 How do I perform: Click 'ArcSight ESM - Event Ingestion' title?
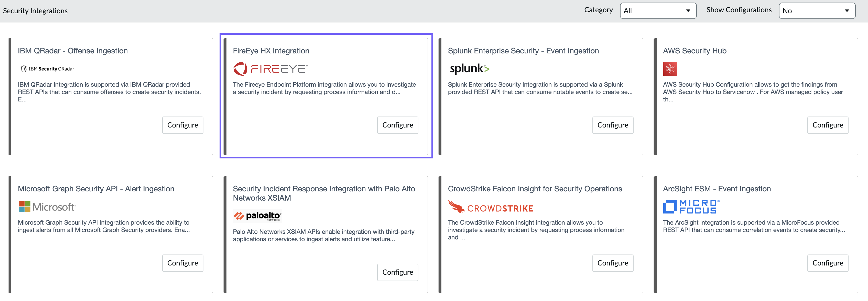[717, 189]
